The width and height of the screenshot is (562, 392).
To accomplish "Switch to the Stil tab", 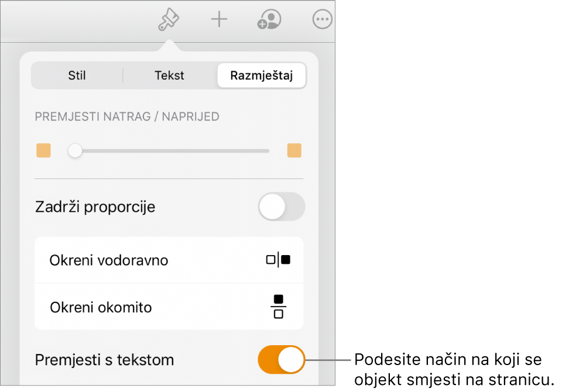I will [x=77, y=75].
